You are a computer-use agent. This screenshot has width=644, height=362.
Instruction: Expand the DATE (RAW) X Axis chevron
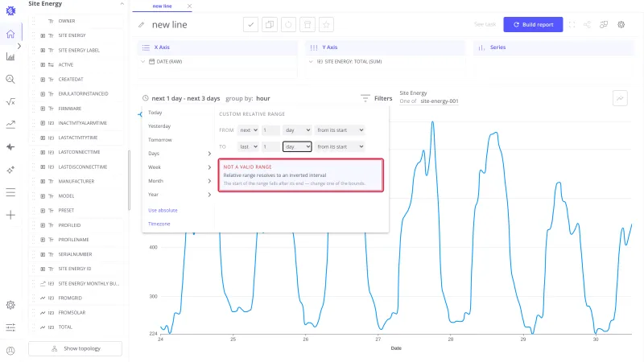point(143,62)
